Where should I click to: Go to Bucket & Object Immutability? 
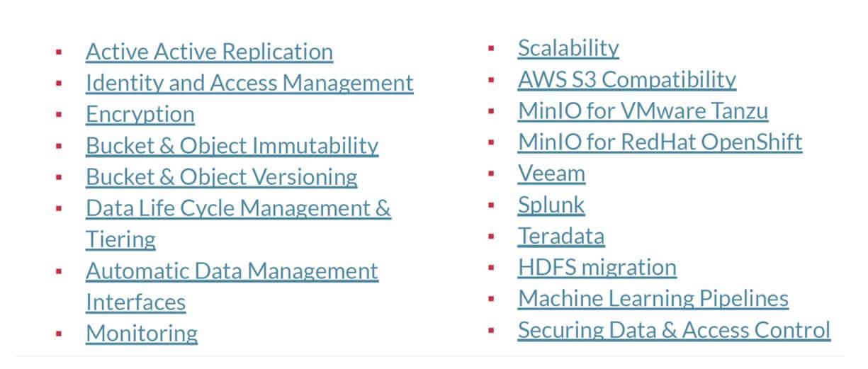point(232,145)
